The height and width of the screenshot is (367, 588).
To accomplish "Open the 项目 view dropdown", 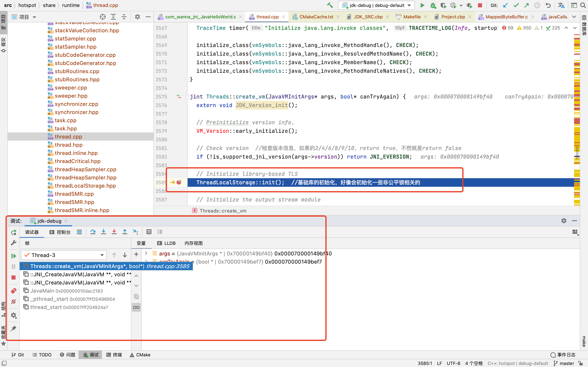I will click(x=34, y=17).
